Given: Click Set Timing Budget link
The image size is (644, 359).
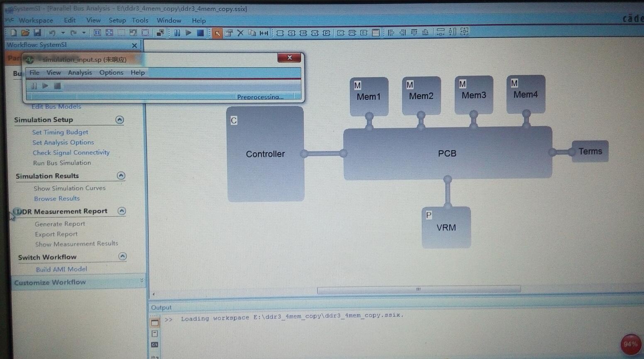Looking at the screenshot, I should 60,132.
